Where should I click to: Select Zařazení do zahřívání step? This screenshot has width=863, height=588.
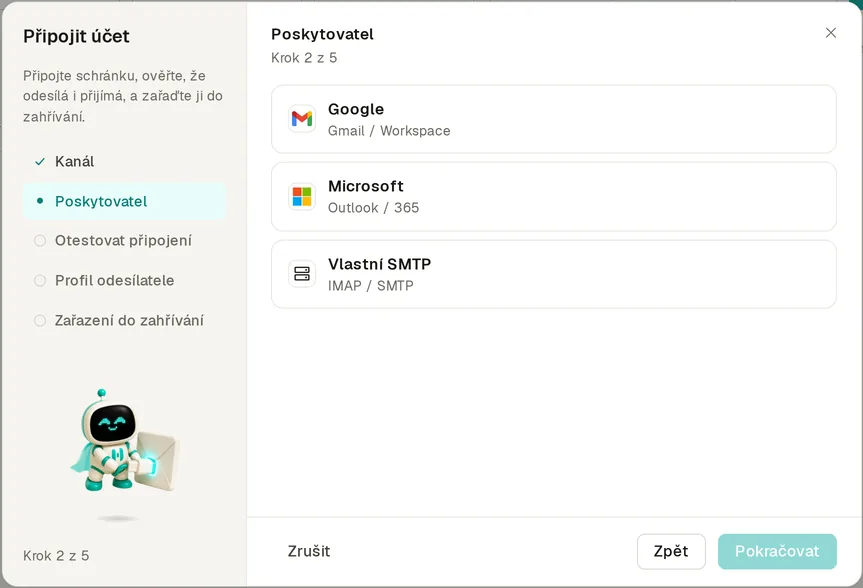[124, 320]
